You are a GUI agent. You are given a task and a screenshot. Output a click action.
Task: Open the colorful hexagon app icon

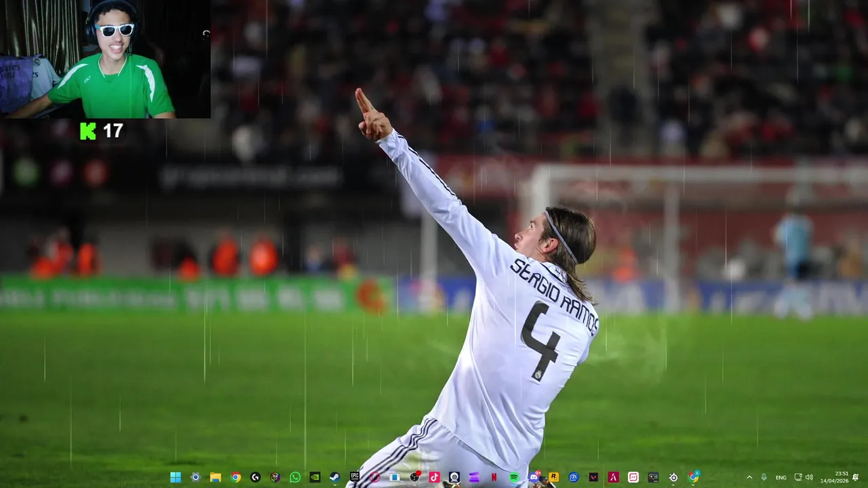coord(275,477)
